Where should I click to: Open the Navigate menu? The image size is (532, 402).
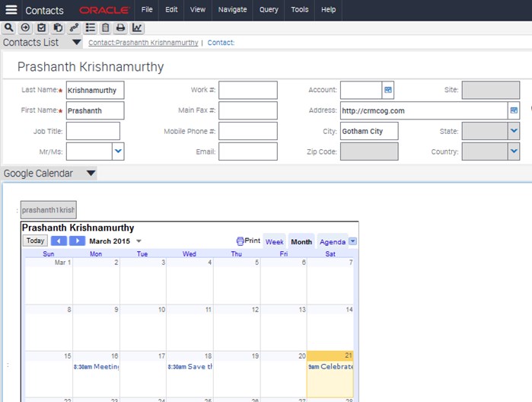[x=232, y=10]
